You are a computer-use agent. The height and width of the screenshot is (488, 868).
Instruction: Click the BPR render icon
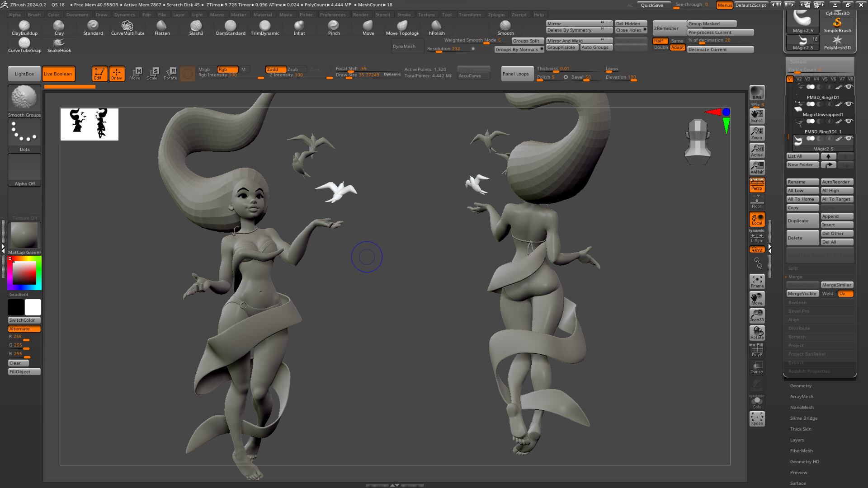[x=757, y=93]
